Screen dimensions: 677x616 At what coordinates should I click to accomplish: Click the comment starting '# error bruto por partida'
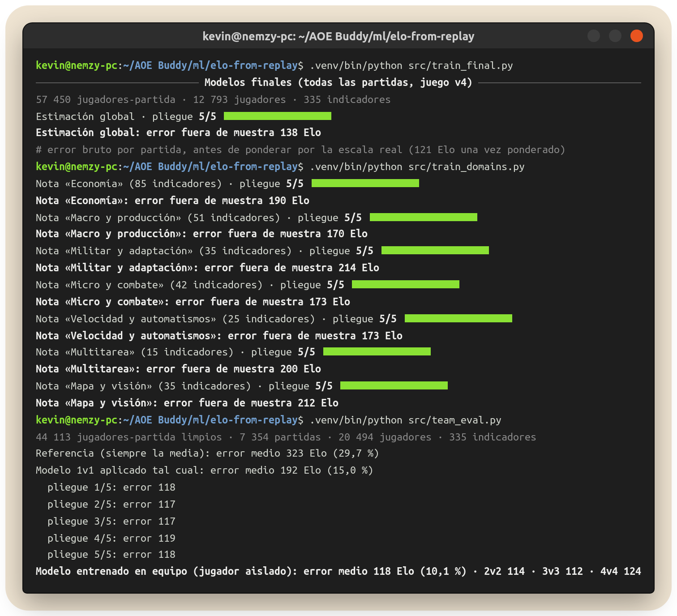tap(300, 150)
